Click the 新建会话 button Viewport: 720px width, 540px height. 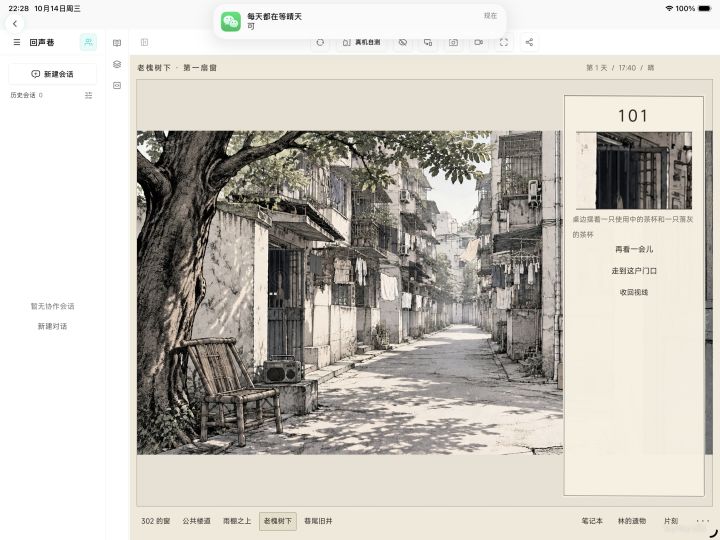tap(53, 74)
